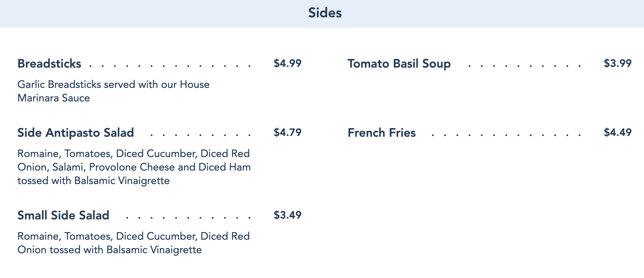644x278 pixels.
Task: Click the Side Antipasto Salad ingredients description
Action: point(134,167)
